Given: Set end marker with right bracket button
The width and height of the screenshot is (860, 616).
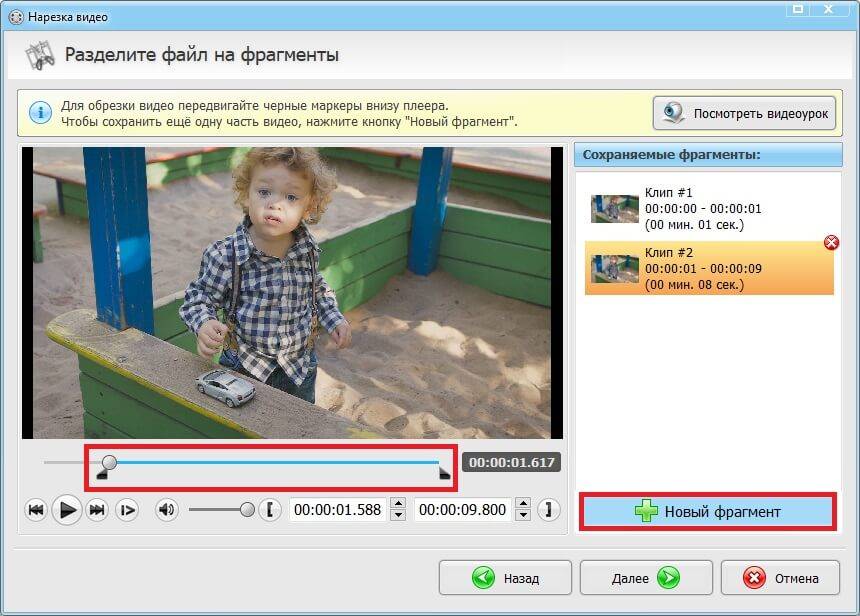Looking at the screenshot, I should (x=548, y=511).
